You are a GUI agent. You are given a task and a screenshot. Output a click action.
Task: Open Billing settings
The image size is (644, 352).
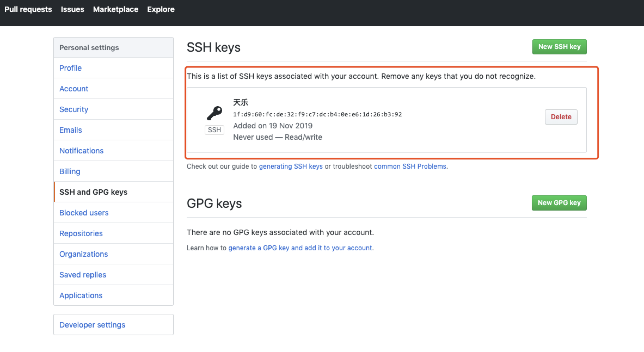[70, 171]
